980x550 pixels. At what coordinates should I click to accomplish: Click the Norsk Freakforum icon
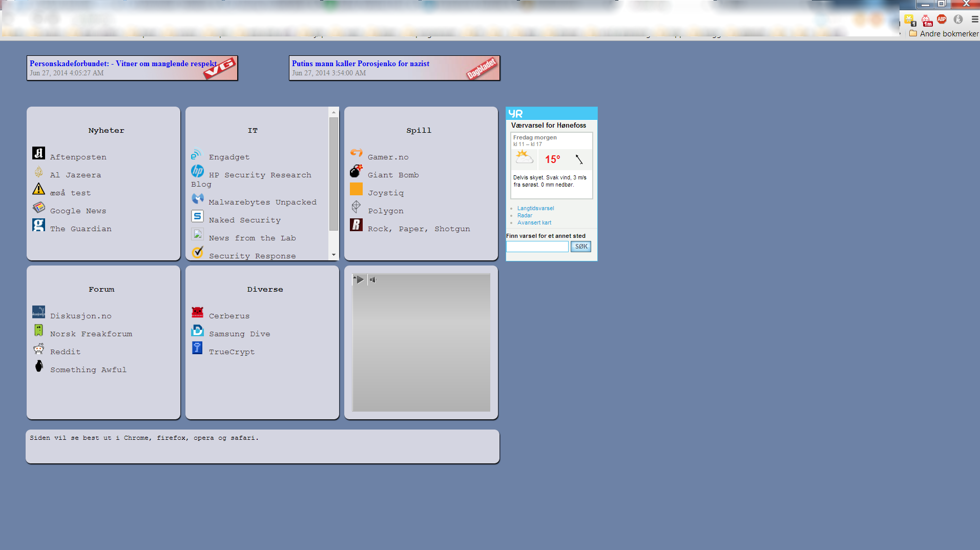pos(38,330)
